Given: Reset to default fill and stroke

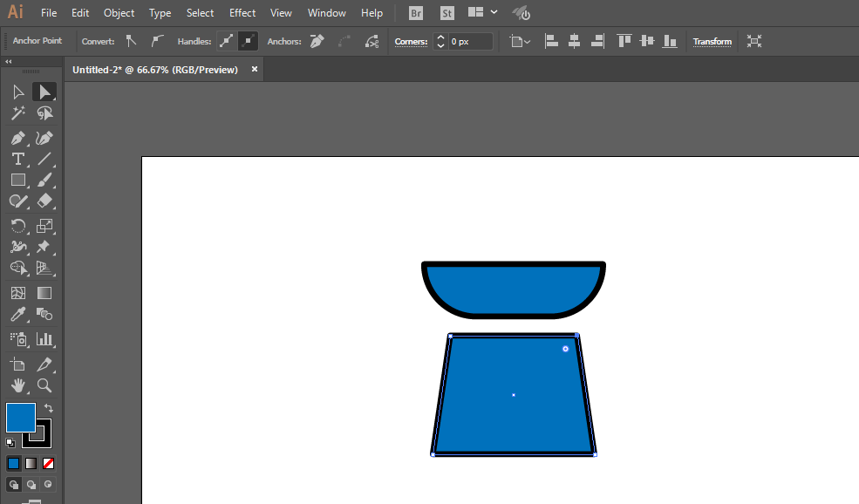Looking at the screenshot, I should click(10, 442).
